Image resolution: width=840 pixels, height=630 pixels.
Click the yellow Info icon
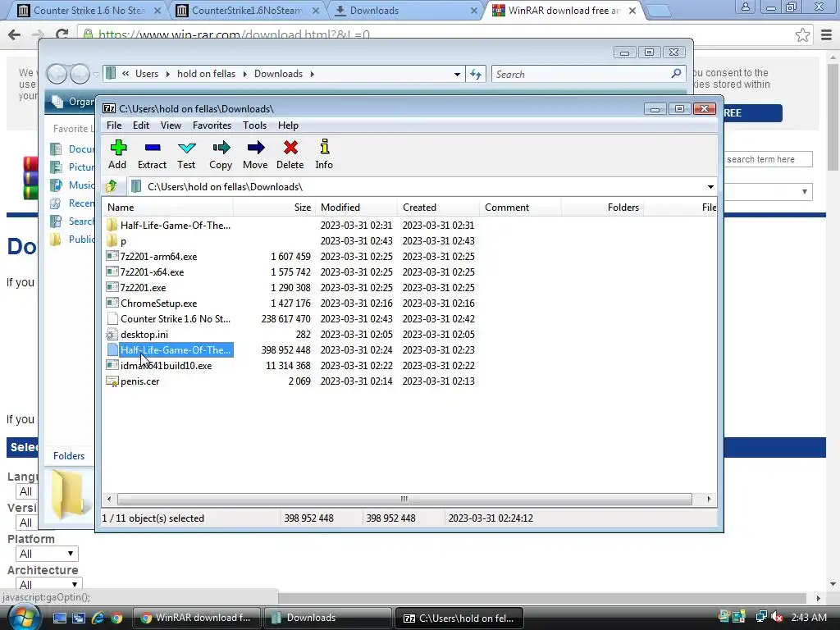324,148
